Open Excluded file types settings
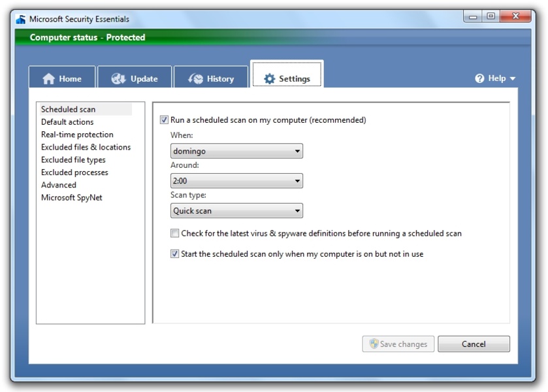This screenshot has width=548, height=392. (x=73, y=159)
